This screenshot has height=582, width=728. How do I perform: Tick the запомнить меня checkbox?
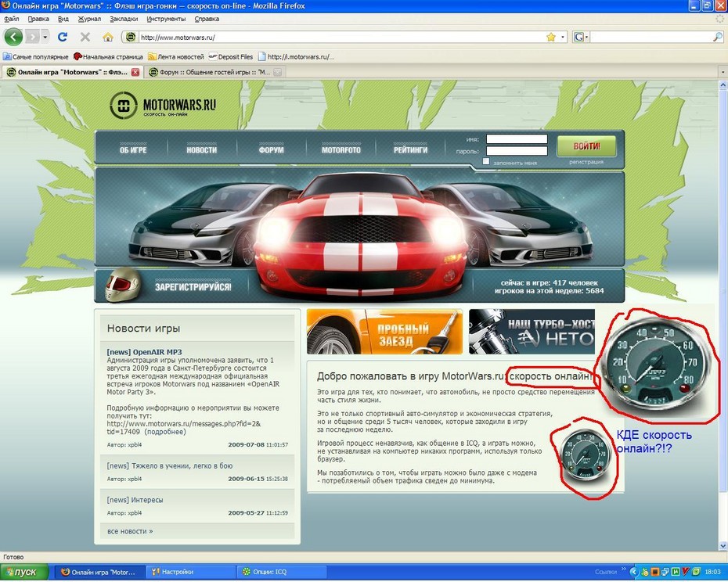pos(485,161)
